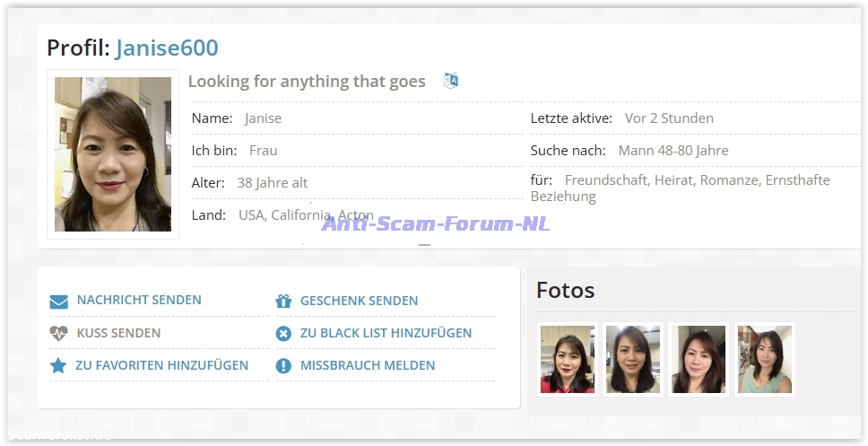Click the gift box icon
The height and width of the screenshot is (446, 868).
[x=283, y=302]
